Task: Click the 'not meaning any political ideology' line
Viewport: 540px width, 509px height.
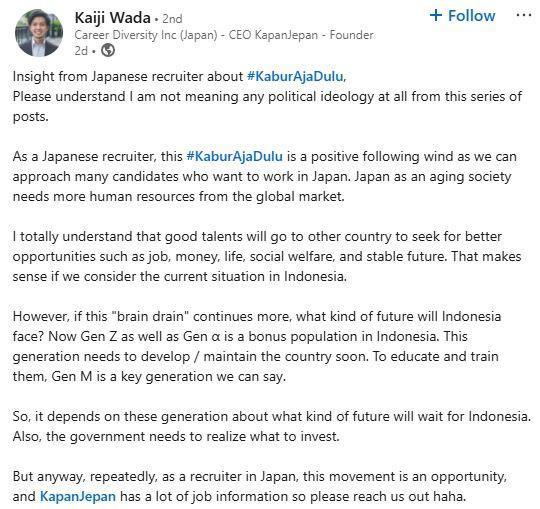Action: (267, 96)
